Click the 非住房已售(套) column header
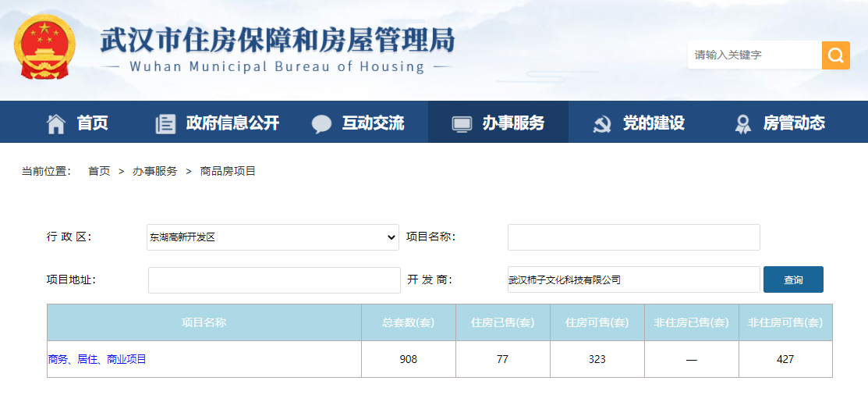The width and height of the screenshot is (868, 395). pos(692,322)
